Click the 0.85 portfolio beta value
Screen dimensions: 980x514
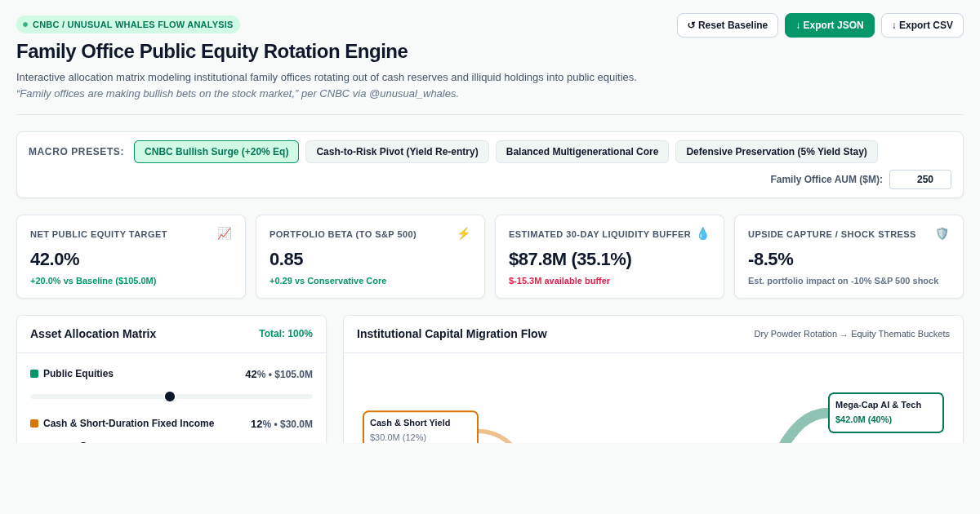coord(287,259)
